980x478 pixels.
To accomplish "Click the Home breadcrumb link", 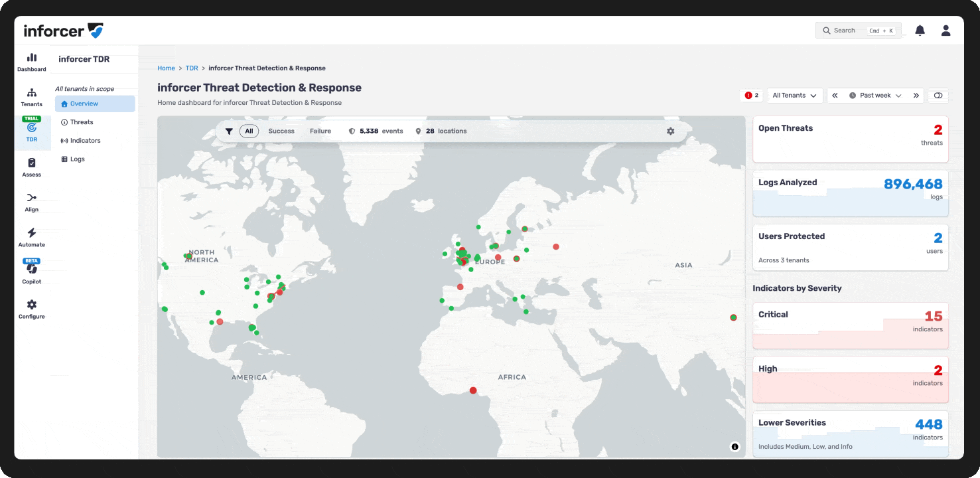I will click(x=166, y=68).
